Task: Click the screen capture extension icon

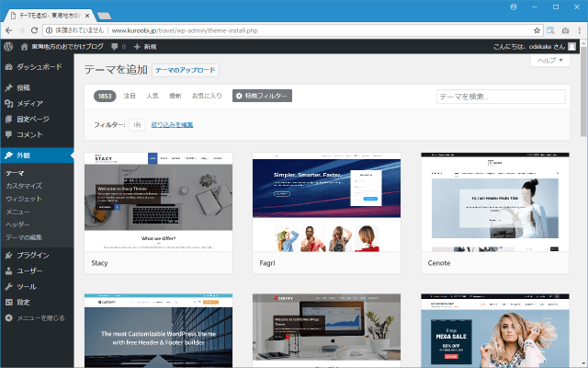Action: point(550,30)
